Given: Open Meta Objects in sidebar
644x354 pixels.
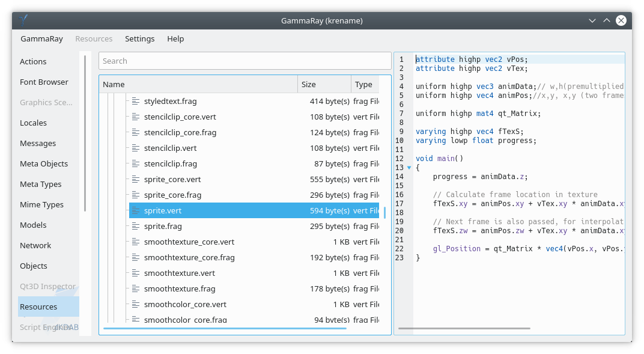Looking at the screenshot, I should (49, 164).
